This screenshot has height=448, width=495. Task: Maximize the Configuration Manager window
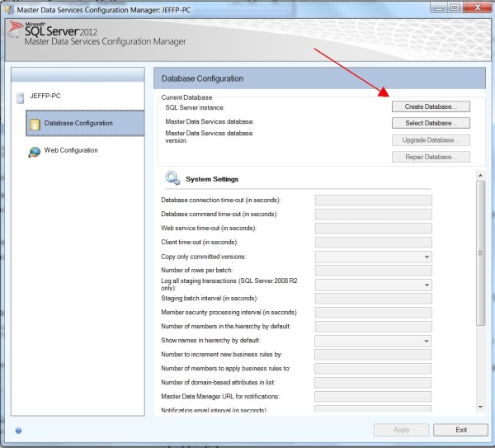tap(455, 7)
